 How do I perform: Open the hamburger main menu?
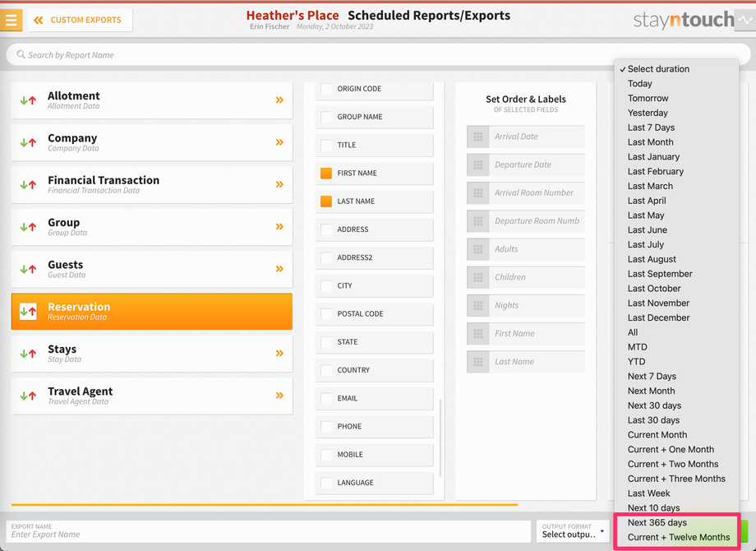pos(11,20)
